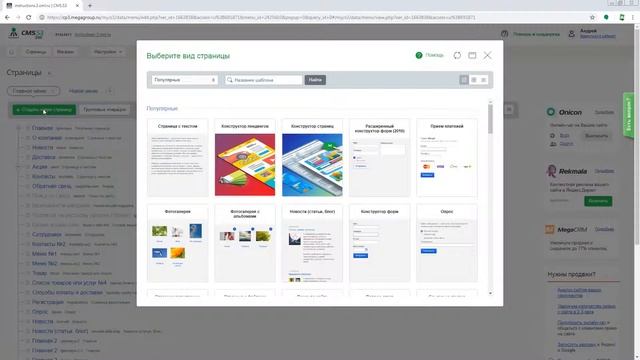Click the Выключить button under Onicon
The height and width of the screenshot is (360, 640).
[596, 136]
